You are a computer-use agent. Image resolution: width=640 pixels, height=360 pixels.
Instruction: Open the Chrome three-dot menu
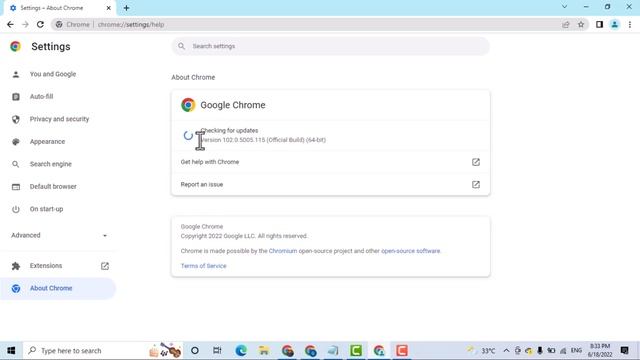pyautogui.click(x=630, y=24)
